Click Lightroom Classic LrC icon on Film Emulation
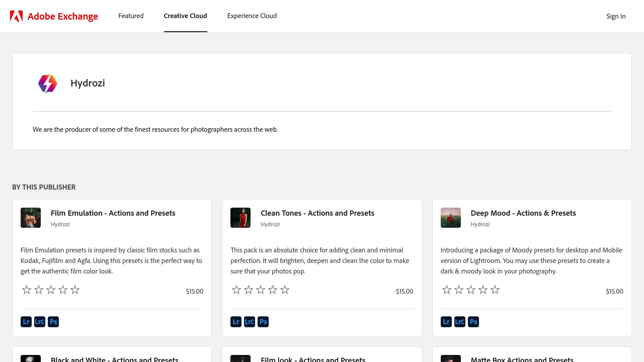 (x=40, y=322)
